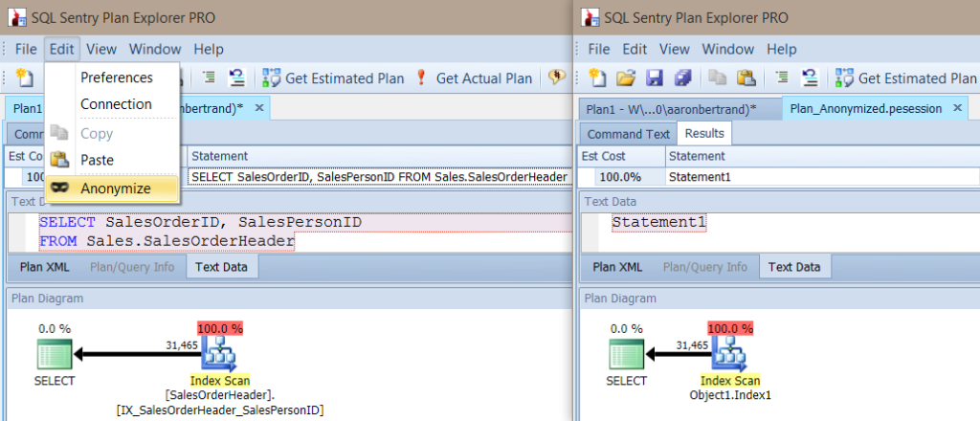
Task: Click 100.0% Est Cost cell in right grid
Action: (x=622, y=177)
